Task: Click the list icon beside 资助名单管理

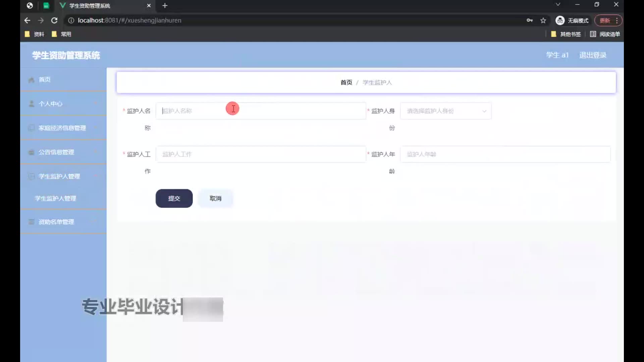Action: 32,222
